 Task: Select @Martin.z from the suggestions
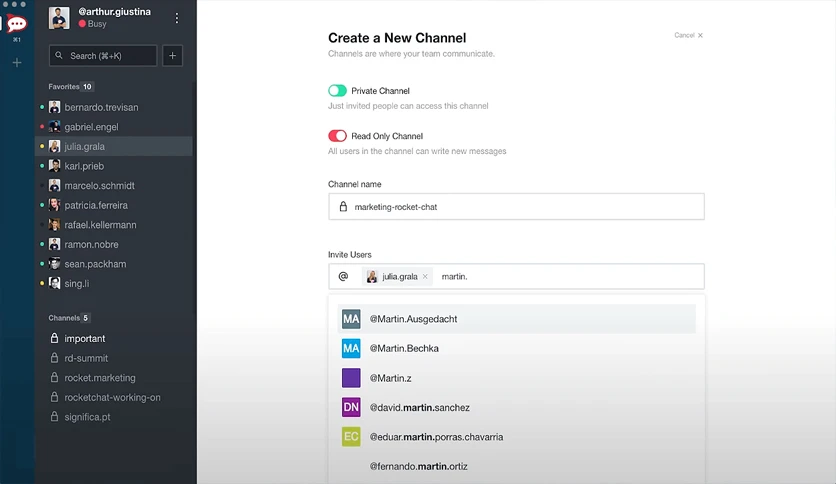[x=517, y=378]
